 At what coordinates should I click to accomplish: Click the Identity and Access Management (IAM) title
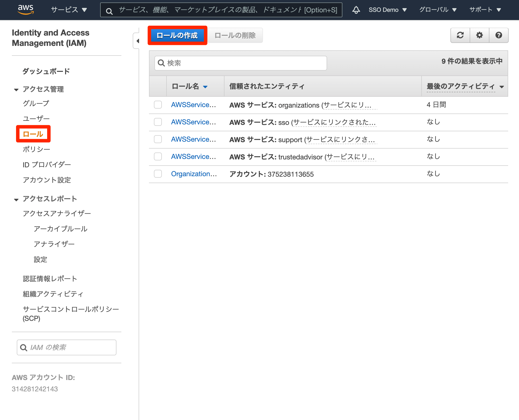coord(51,38)
